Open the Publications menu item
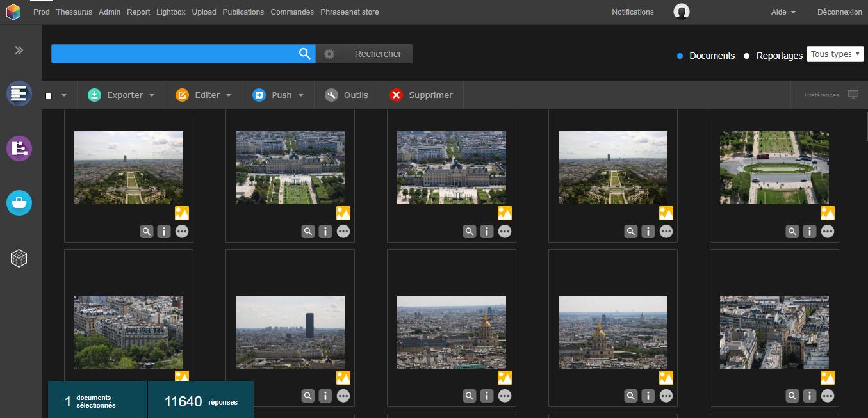The image size is (868, 418). [243, 12]
